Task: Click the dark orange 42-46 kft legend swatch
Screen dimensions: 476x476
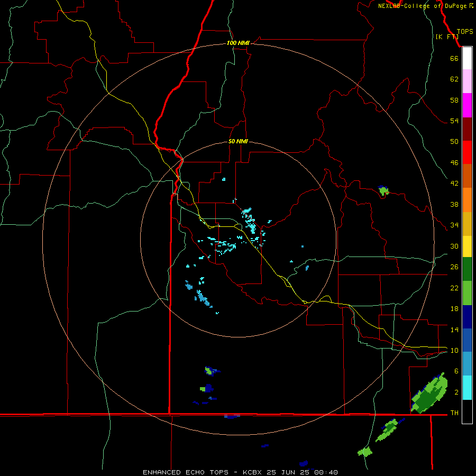Action: [x=467, y=176]
